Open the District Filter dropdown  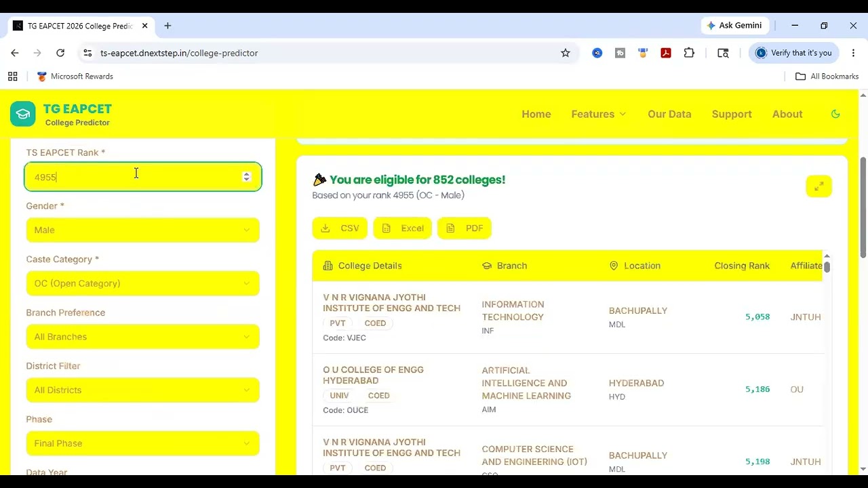143,390
